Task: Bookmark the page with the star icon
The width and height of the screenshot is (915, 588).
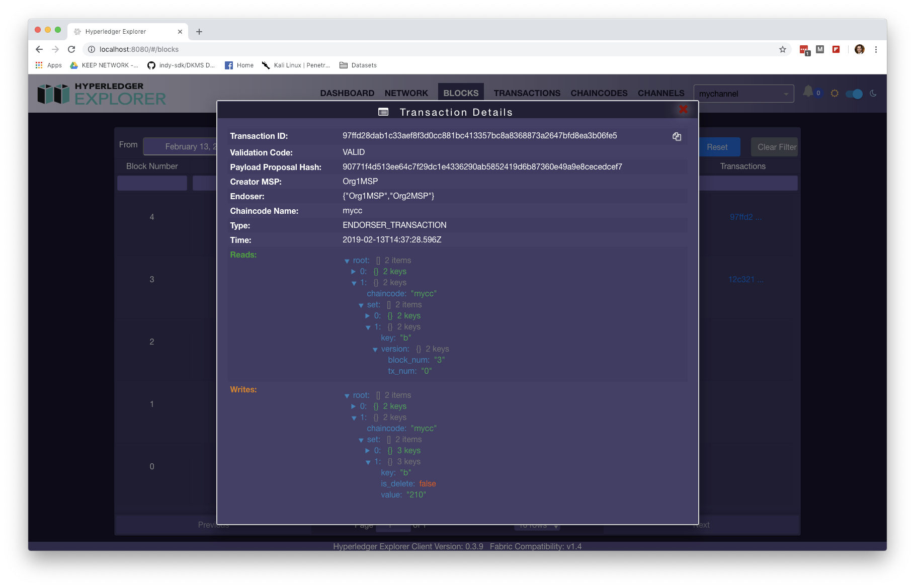Action: click(783, 49)
